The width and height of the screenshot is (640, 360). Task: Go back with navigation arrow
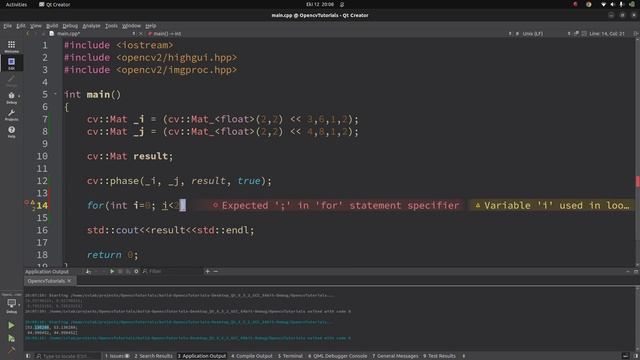(28, 33)
